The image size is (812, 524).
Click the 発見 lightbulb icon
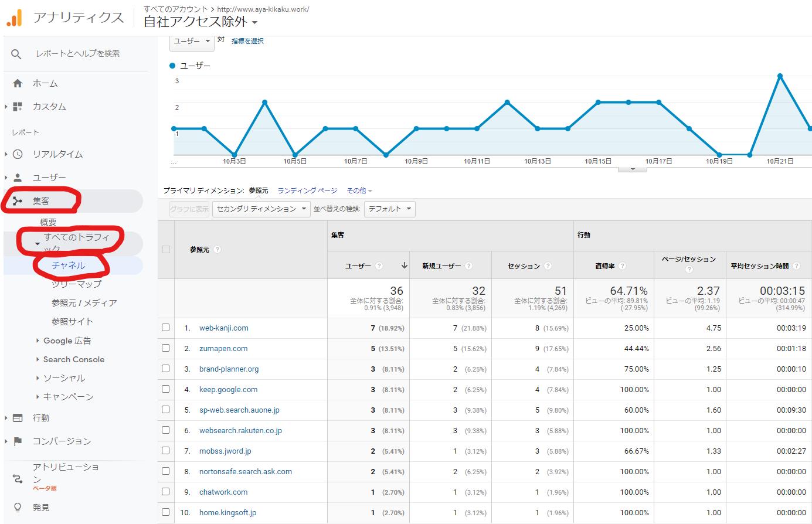(x=18, y=508)
